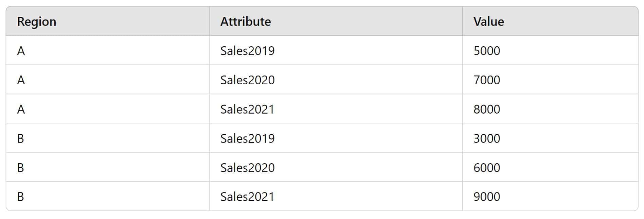Click Region A cell in the 7000 row

[x=108, y=80]
